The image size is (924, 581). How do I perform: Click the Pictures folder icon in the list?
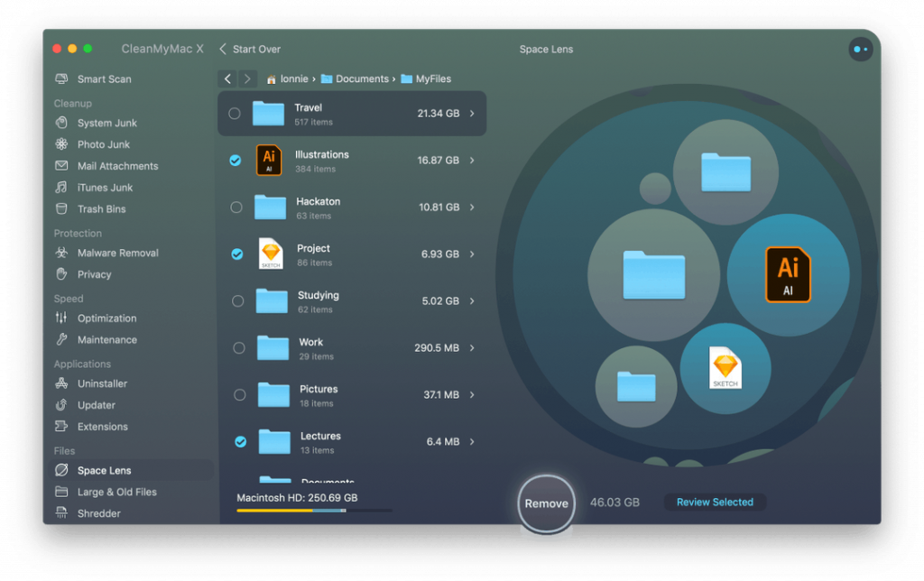pyautogui.click(x=273, y=395)
